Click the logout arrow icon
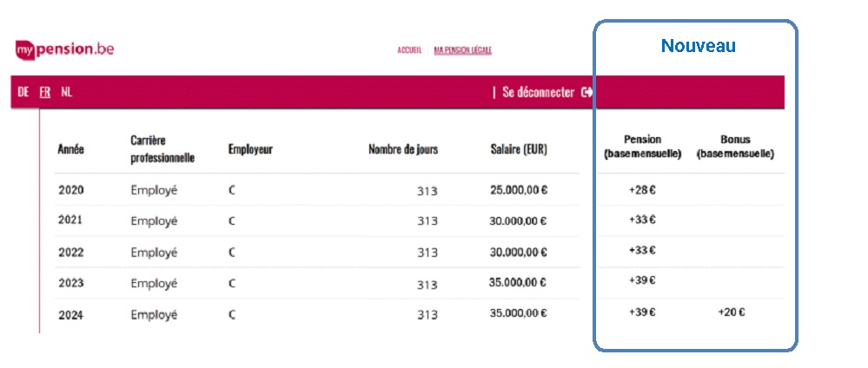Viewport: 868px width, 368px height. click(587, 92)
